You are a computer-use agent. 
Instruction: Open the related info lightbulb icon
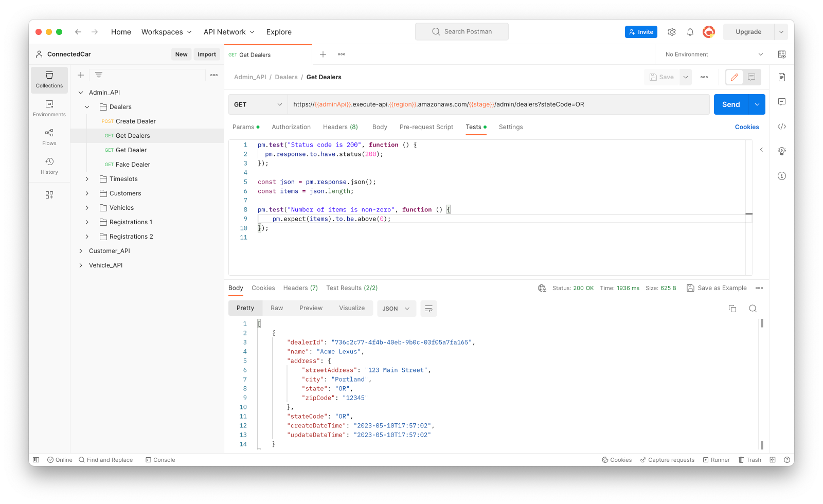click(782, 151)
